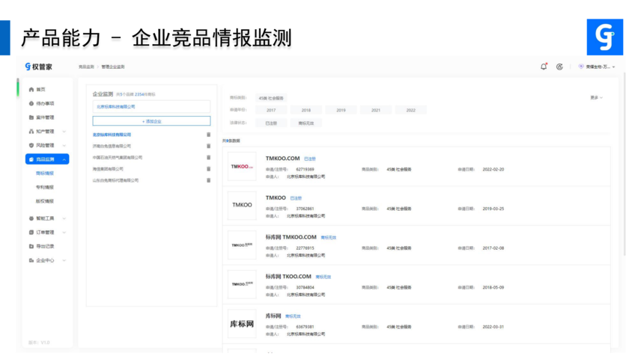Click application date 2017-02-08
Viewport: 644px width, 362px height.
pos(493,248)
